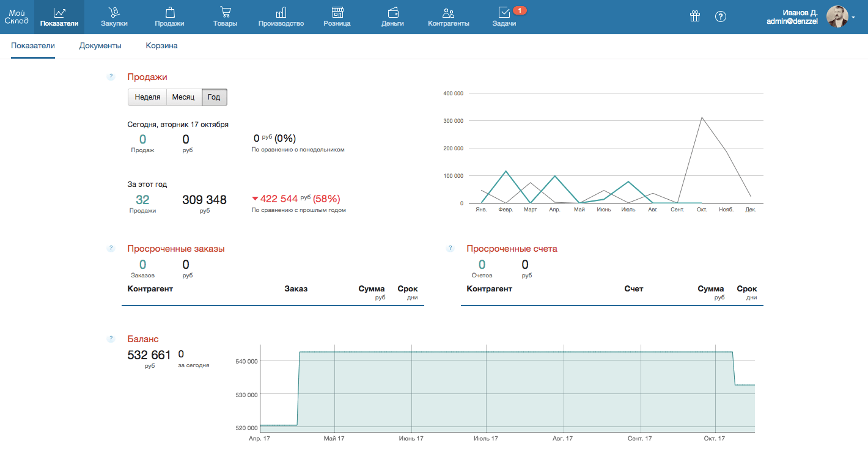
Task: Click the gift icon in header
Action: [x=695, y=16]
